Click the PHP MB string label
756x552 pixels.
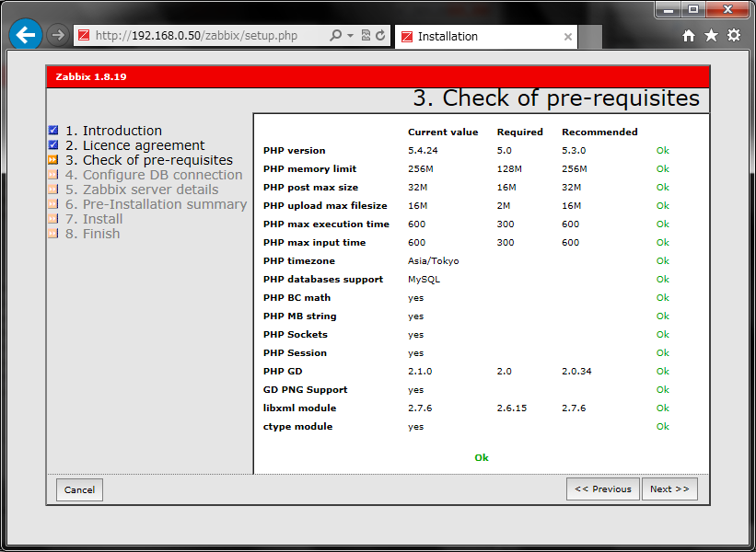(300, 316)
